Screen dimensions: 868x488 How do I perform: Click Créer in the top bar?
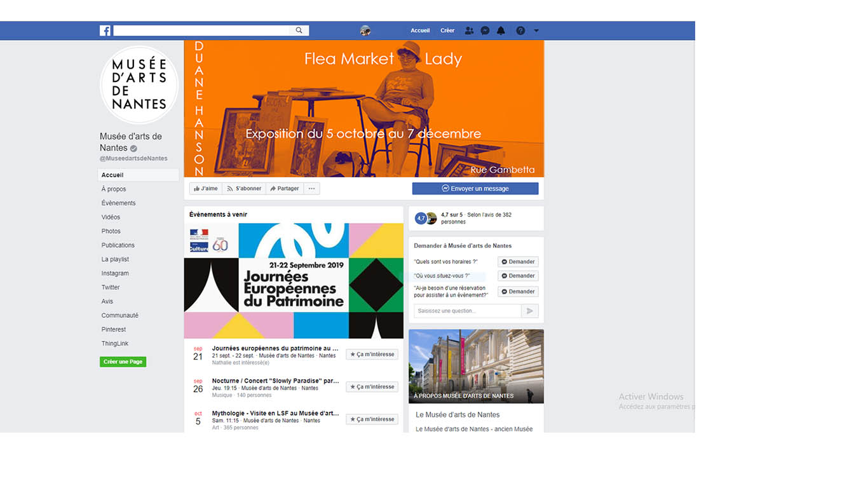(447, 30)
